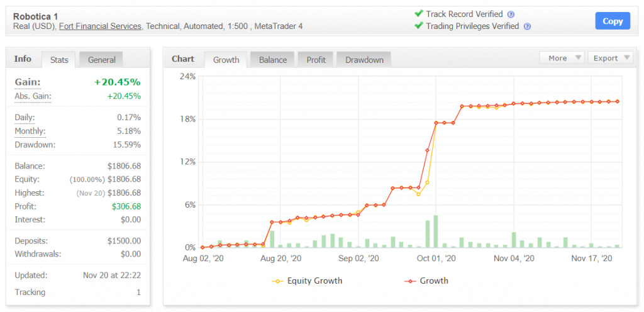Screen dimensions: 644x312
Task: Click the Gain label in stats
Action: click(27, 82)
